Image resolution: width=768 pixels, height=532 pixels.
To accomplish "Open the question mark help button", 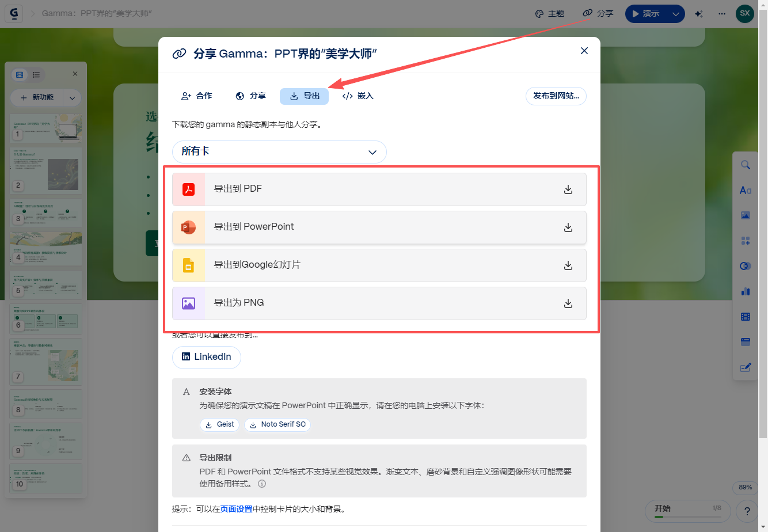I will pyautogui.click(x=747, y=511).
